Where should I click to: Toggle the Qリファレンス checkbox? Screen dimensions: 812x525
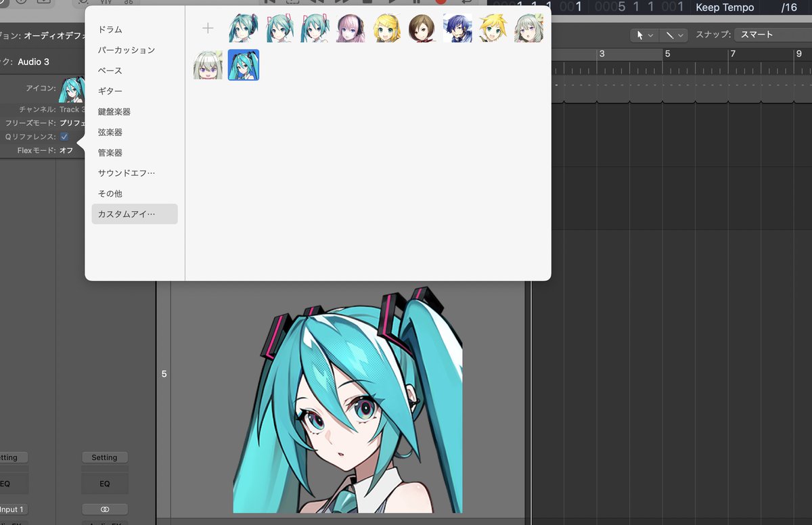[64, 137]
